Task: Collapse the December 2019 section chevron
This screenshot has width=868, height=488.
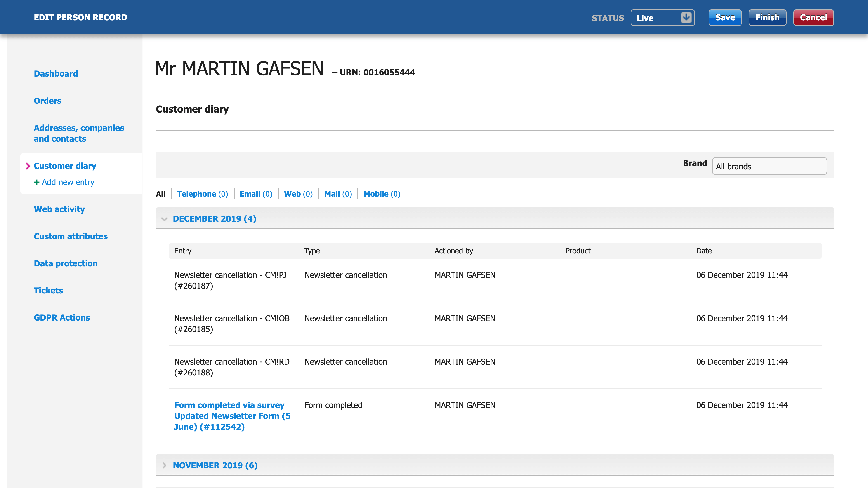Action: [164, 219]
